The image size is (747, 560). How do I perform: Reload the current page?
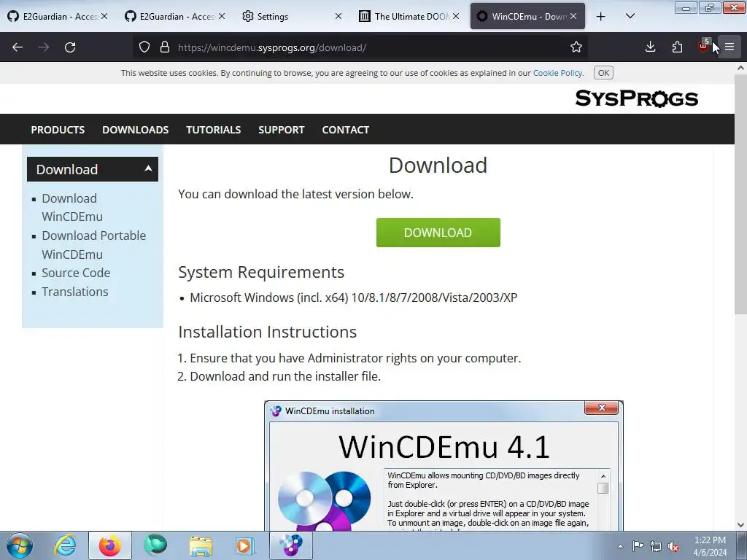[70, 47]
